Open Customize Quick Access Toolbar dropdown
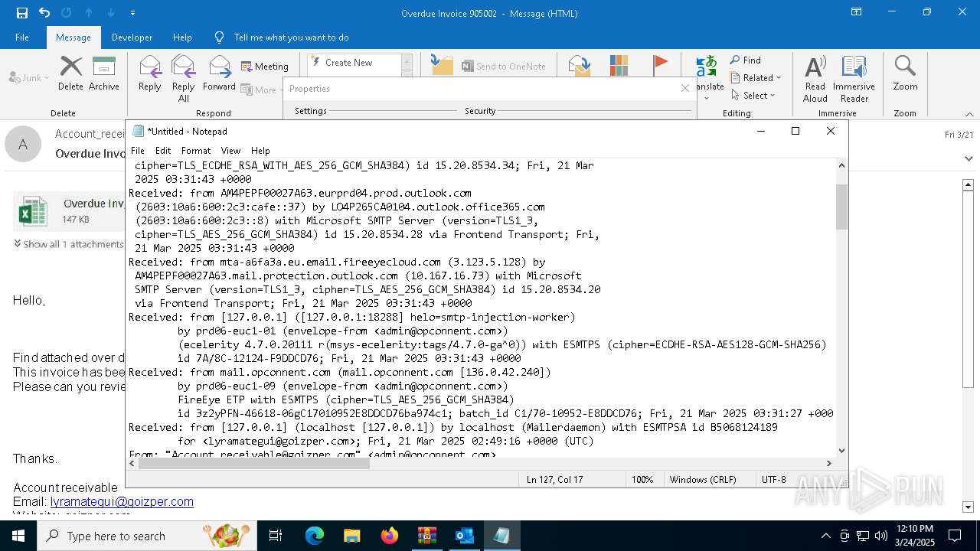 (132, 13)
